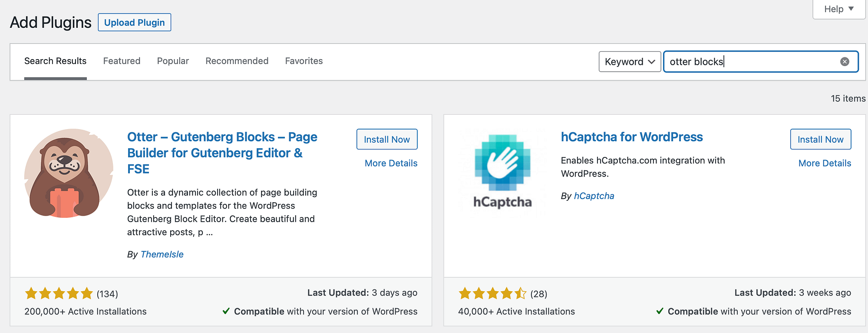Click the hCaptcha plugin logo
868x333 pixels.
[502, 173]
